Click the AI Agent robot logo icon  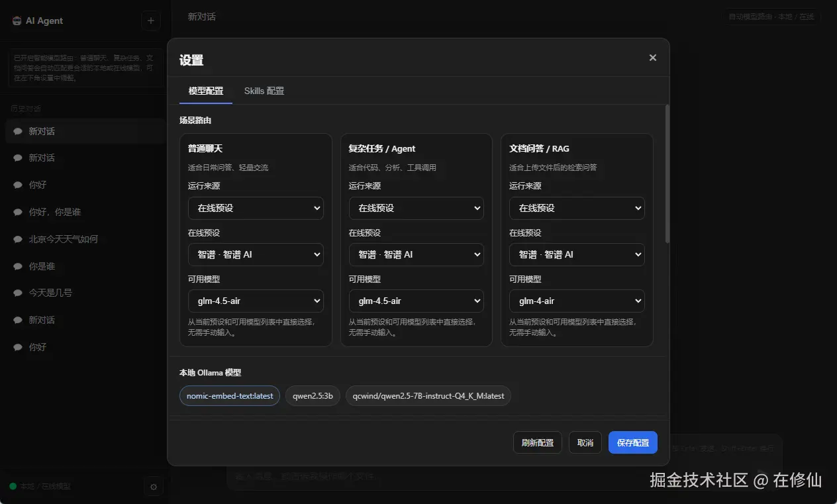click(x=17, y=21)
